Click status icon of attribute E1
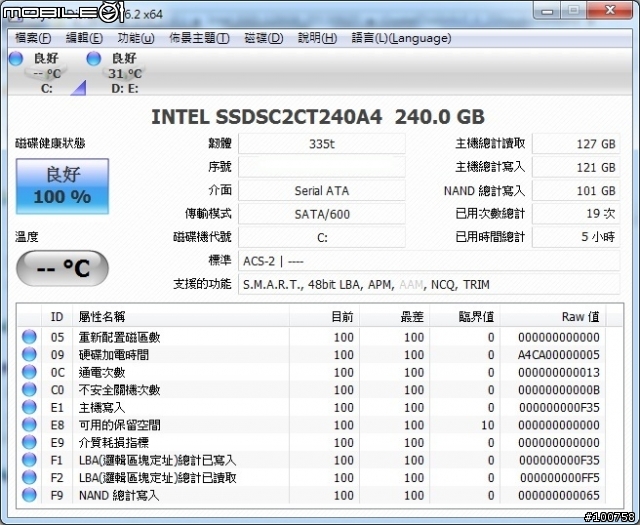Viewport: 640px width, 525px height. point(29,407)
